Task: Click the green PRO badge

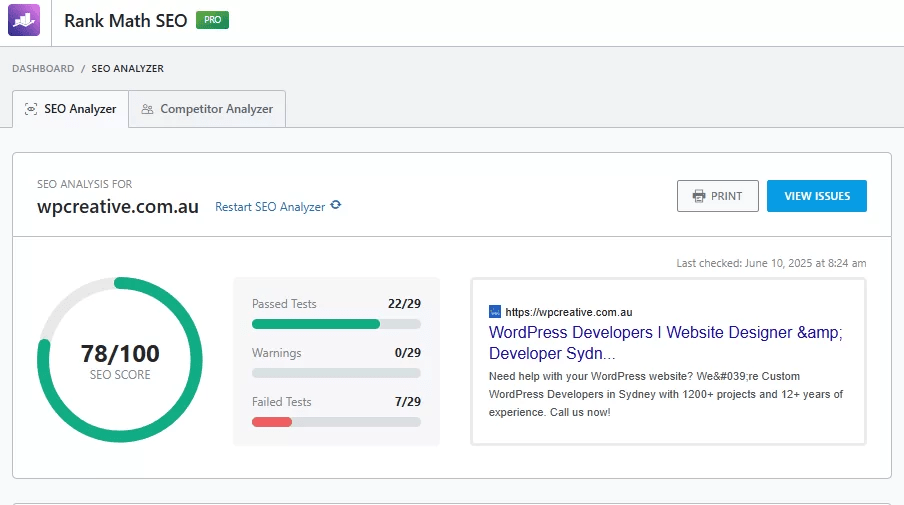Action: [212, 20]
